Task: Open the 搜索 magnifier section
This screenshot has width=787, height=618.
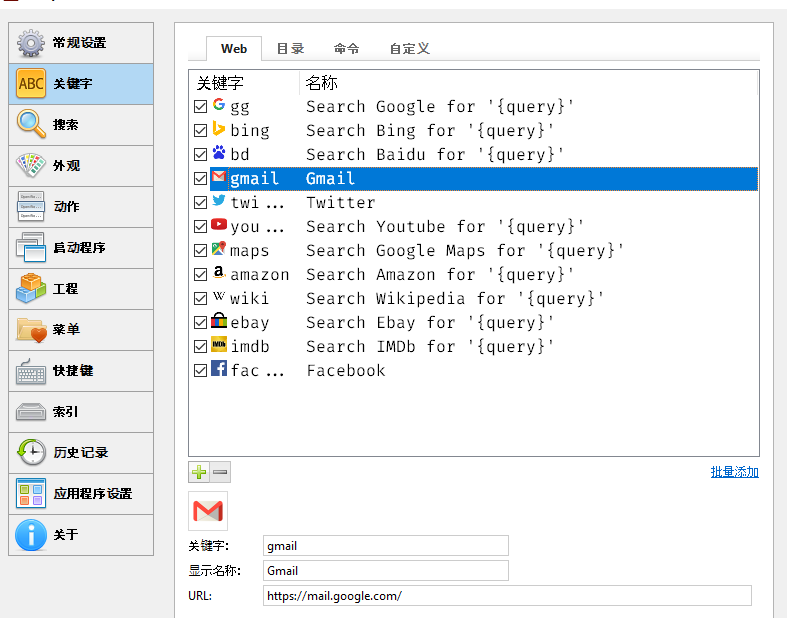Action: [x=81, y=125]
